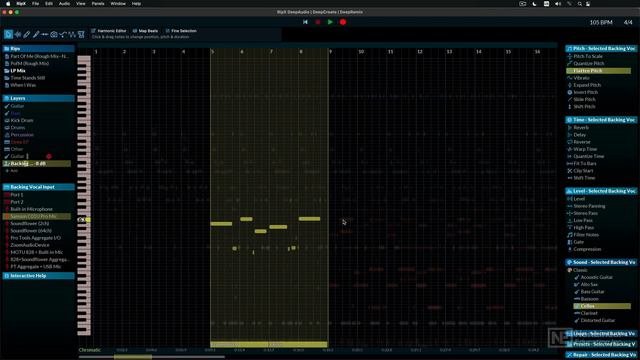Viewport: 640px width, 360px height.
Task: Select the Backing layer level row
Action: click(x=37, y=164)
